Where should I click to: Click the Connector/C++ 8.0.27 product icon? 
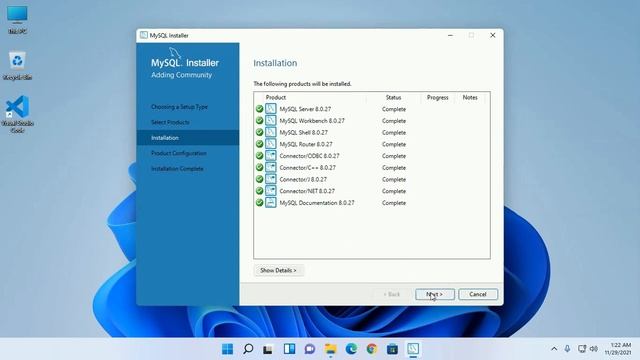click(x=271, y=167)
